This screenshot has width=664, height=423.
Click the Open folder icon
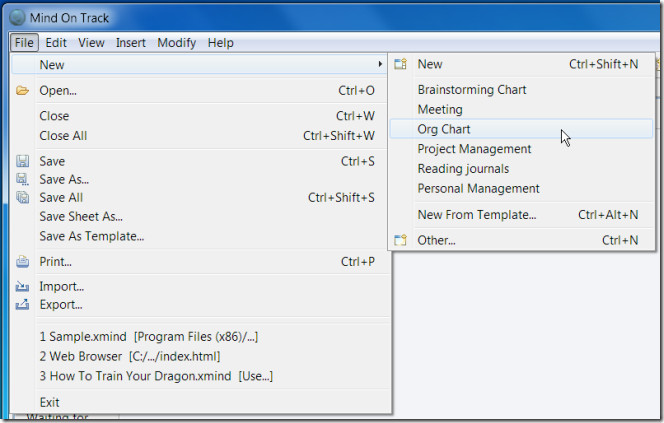pyautogui.click(x=22, y=91)
